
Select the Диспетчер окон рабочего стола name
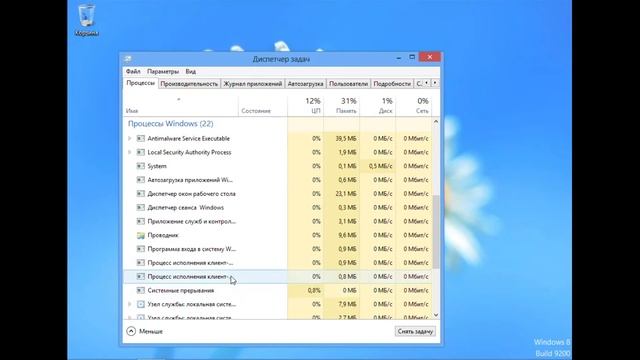[x=191, y=193]
